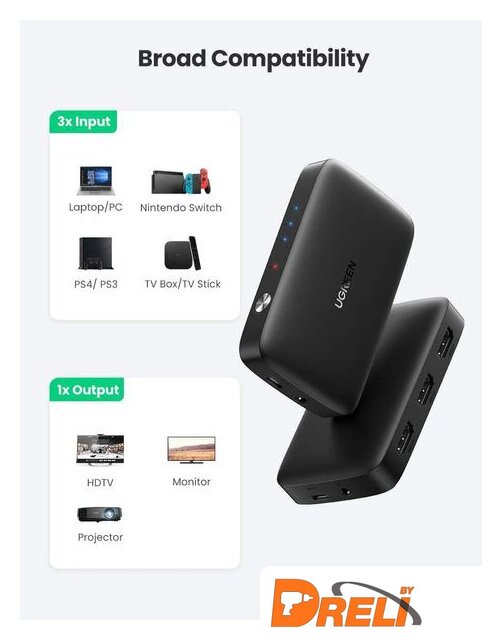Click the Projector icon
Viewport: 502px width, 640px height.
100,514
